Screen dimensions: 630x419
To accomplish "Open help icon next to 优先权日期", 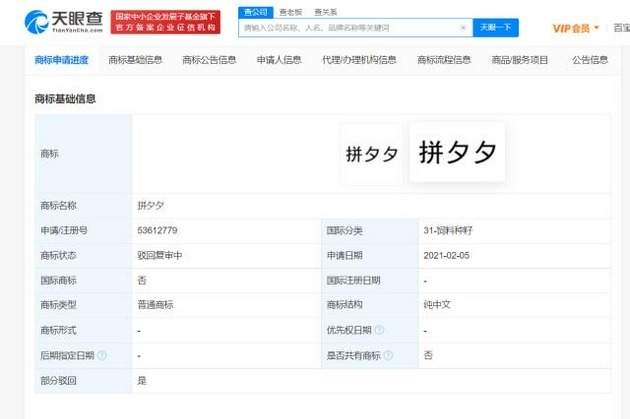I will pyautogui.click(x=379, y=330).
